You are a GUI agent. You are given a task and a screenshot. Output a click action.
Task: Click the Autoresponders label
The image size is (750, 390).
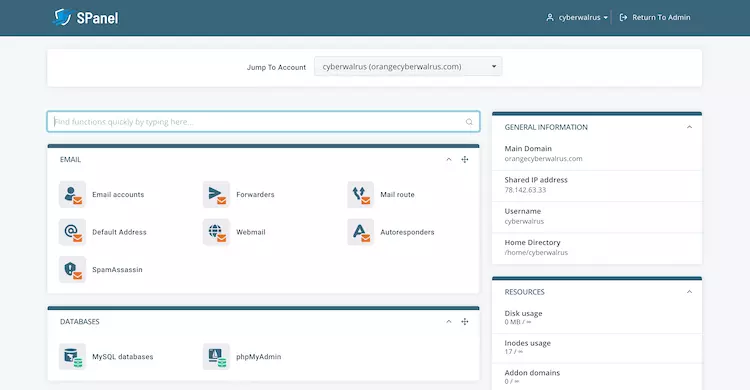(x=408, y=232)
